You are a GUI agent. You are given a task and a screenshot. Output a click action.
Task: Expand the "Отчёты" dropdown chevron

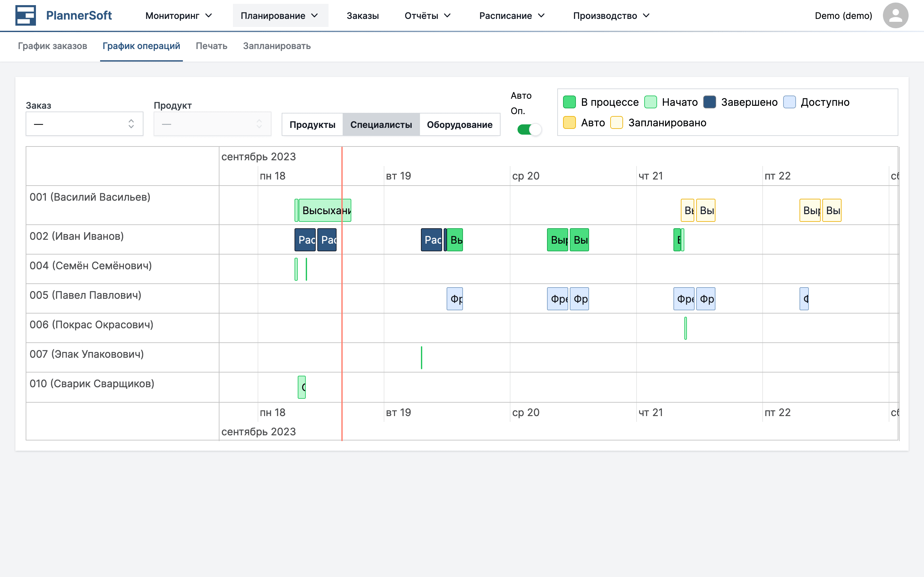coord(448,16)
